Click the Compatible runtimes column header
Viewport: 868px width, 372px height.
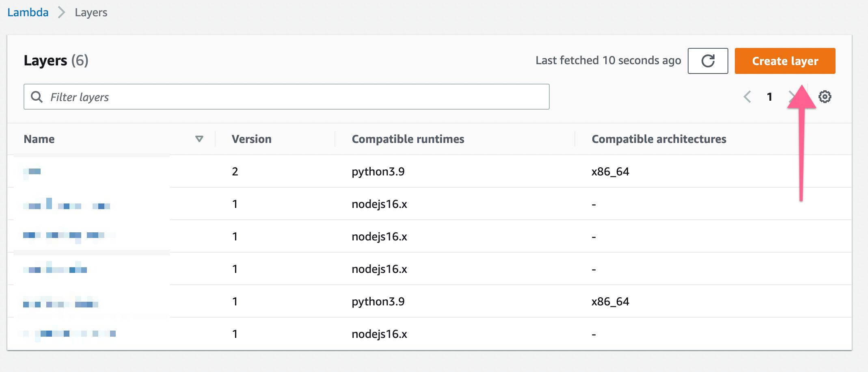coord(408,139)
